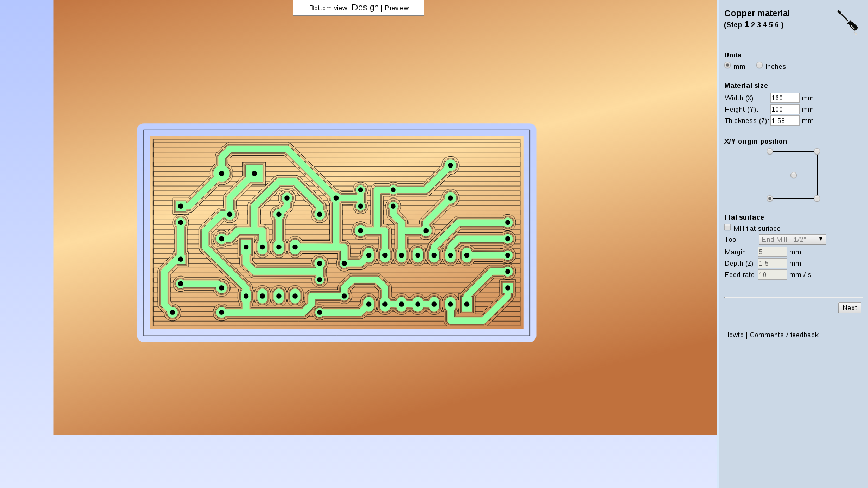Click the Next button
868x488 pixels.
(x=850, y=307)
